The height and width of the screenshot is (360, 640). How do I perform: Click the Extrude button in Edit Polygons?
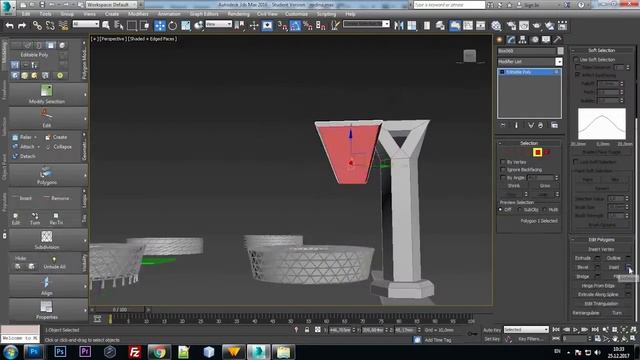(x=583, y=258)
